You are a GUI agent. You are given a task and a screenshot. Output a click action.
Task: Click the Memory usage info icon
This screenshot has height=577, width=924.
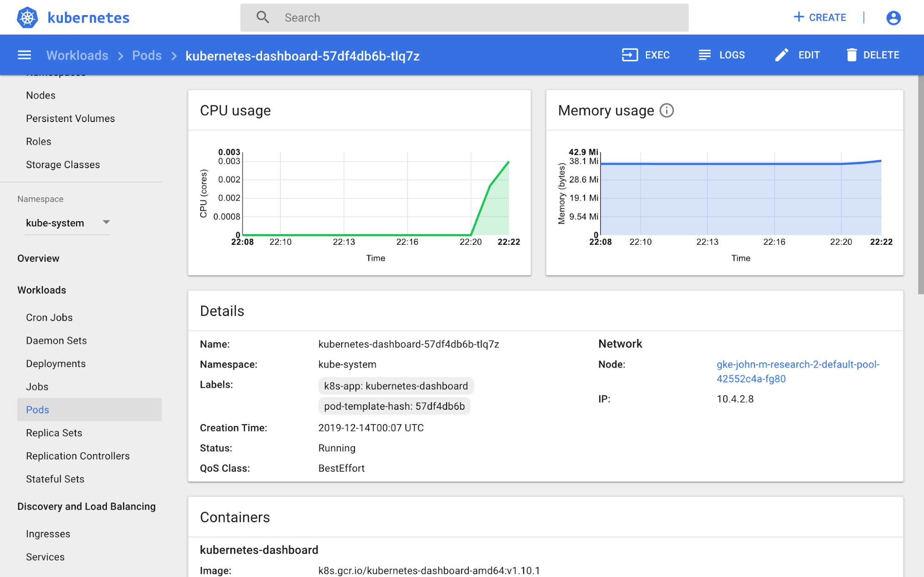point(667,110)
